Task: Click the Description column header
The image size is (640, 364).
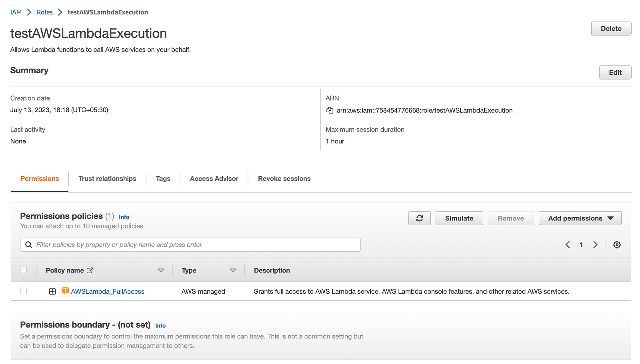Action: click(272, 271)
